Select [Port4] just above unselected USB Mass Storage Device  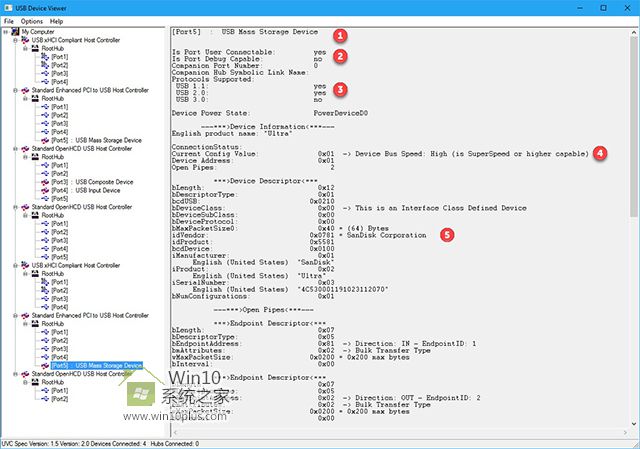(x=60, y=132)
